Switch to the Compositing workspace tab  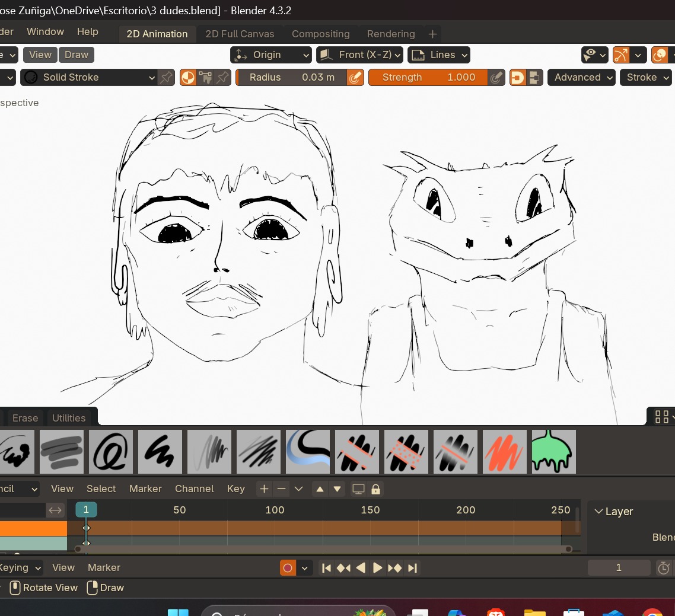(x=321, y=34)
